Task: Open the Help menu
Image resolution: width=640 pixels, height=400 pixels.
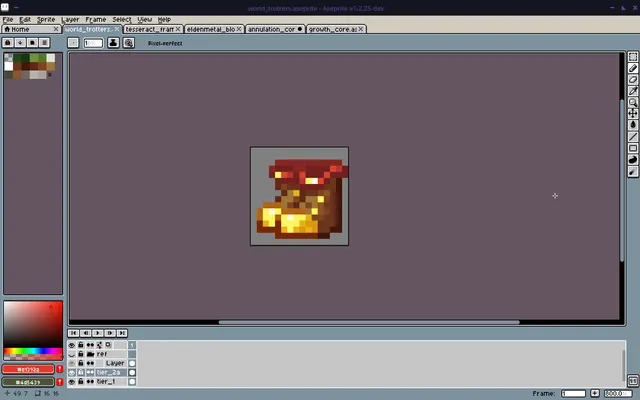Action: click(164, 20)
